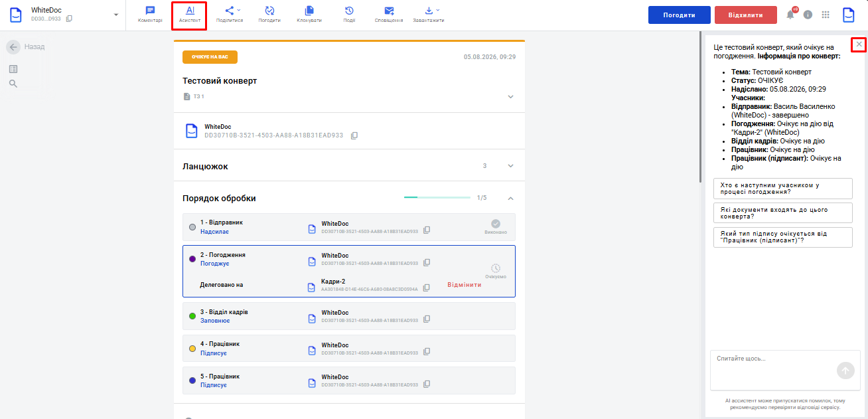Click the ОЧІКУЄ НА ВАС status badge
The image size is (868, 419).
(x=210, y=57)
